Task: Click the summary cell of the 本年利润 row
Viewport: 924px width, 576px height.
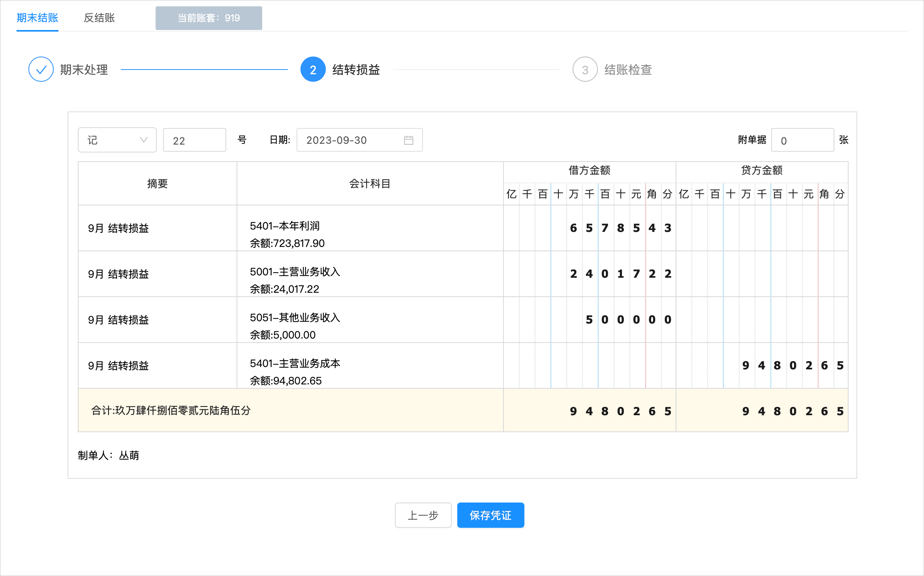Action: pyautogui.click(x=158, y=228)
